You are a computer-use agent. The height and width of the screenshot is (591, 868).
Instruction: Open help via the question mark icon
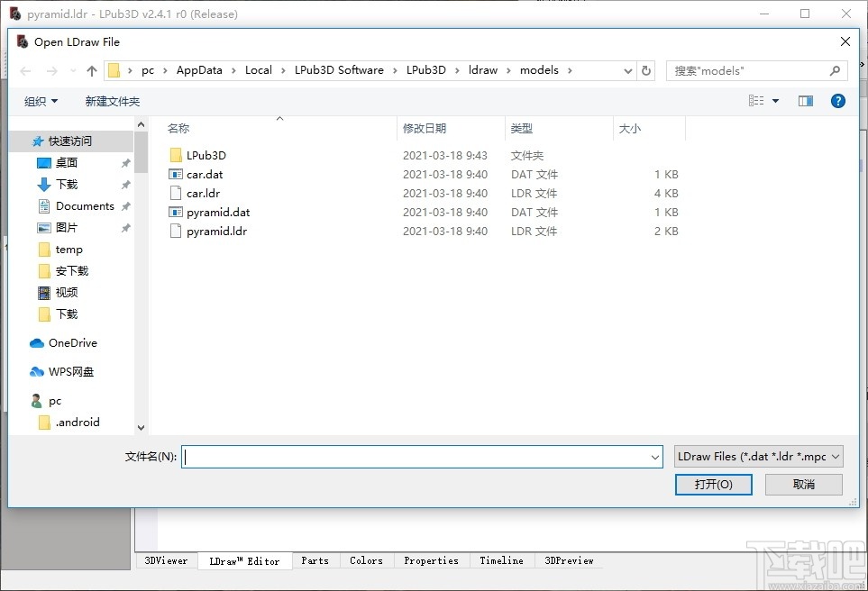point(838,101)
